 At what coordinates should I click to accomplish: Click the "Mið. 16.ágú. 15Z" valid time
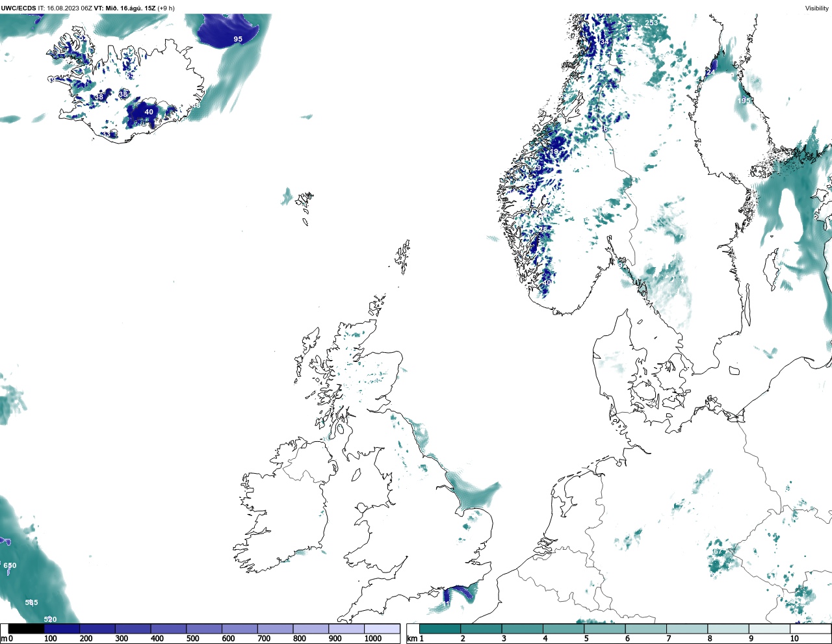[x=130, y=8]
